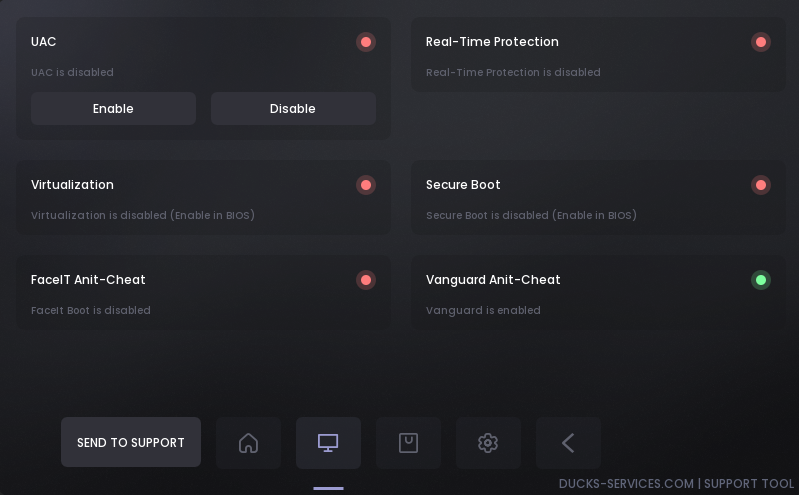Select the Virtualization card
Image resolution: width=799 pixels, height=495 pixels.
pos(203,199)
